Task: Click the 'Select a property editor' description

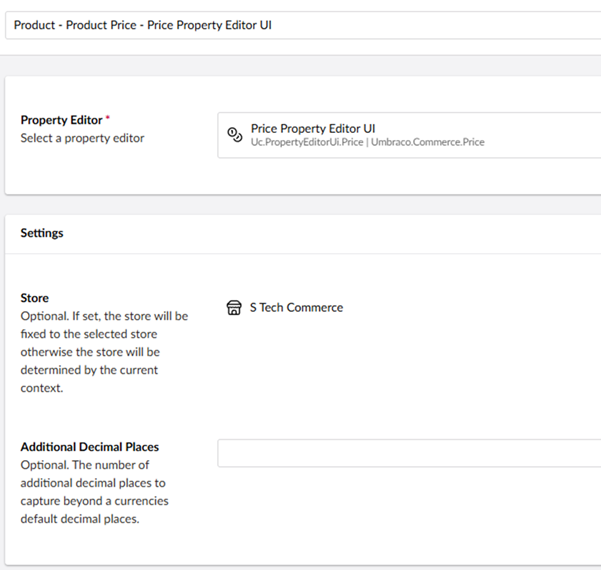Action: point(82,138)
